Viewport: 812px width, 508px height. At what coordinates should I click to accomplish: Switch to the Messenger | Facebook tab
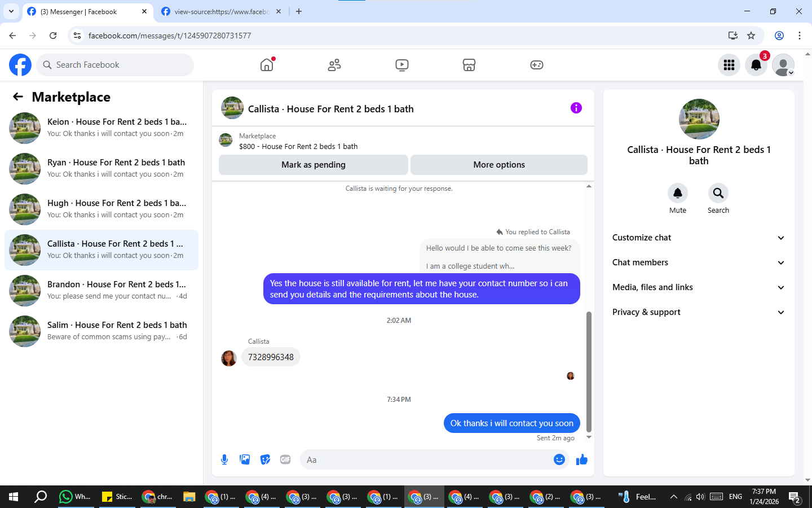click(87, 11)
